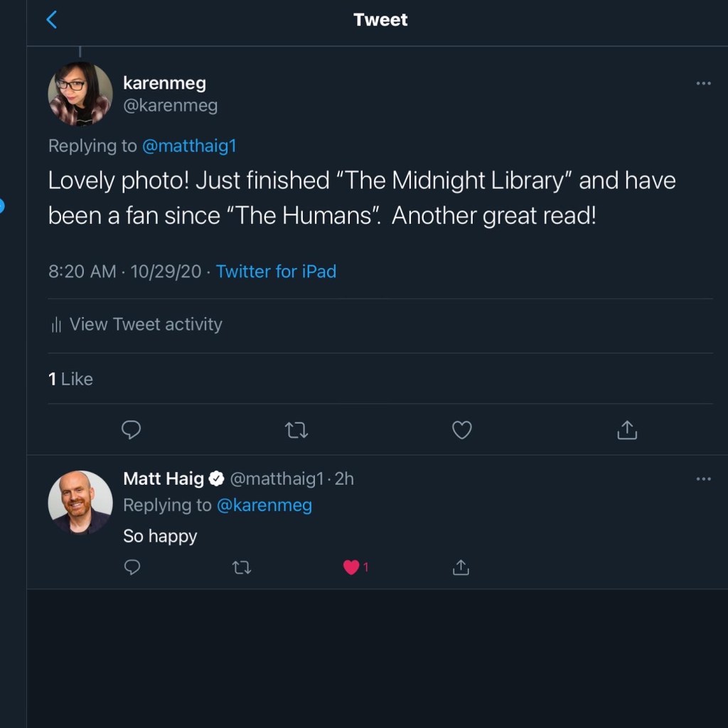Screen dimensions: 728x728
Task: Open the Twitter for iPad source link
Action: [x=276, y=272]
